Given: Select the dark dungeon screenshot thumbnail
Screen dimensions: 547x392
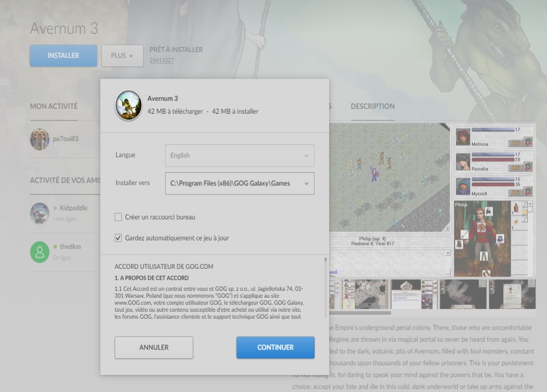Looking at the screenshot, I should pos(463,294).
